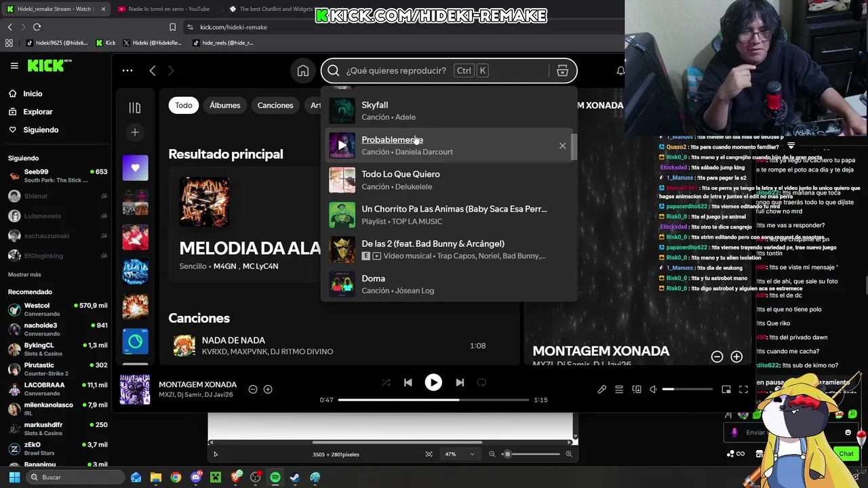
Task: Click minus icon beside now playing title
Action: [x=253, y=389]
